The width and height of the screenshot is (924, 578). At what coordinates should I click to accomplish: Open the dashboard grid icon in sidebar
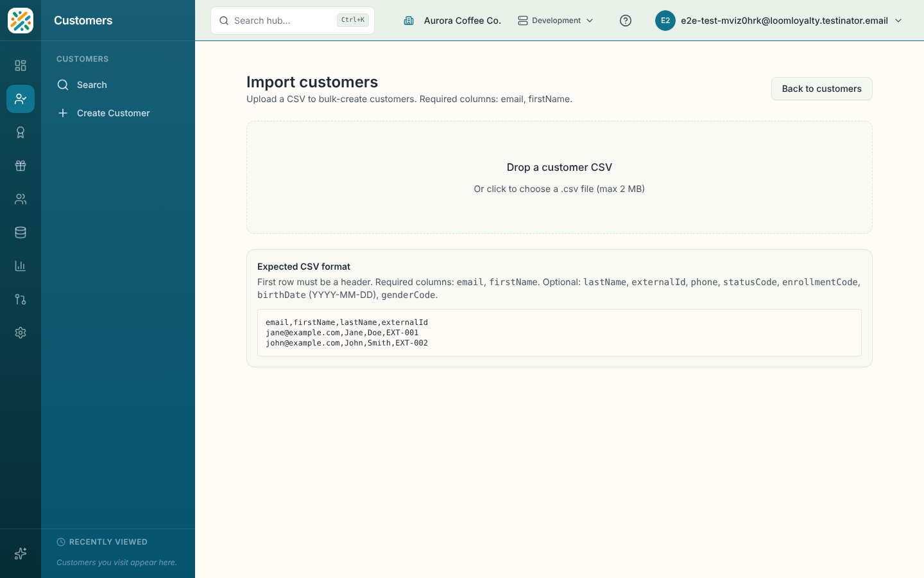tap(21, 66)
